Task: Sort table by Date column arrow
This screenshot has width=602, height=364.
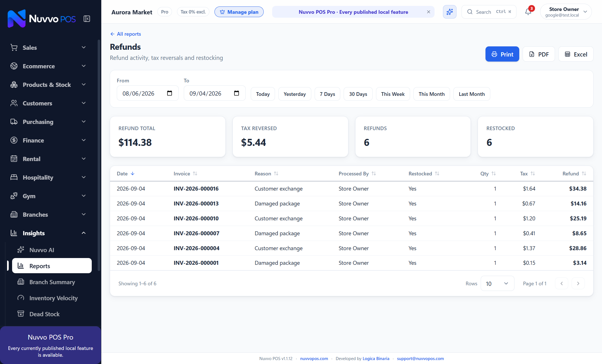Action: [x=133, y=174]
